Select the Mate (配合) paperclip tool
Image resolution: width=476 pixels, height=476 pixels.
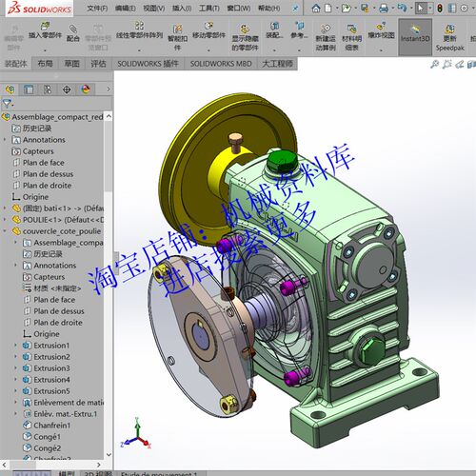(73, 30)
